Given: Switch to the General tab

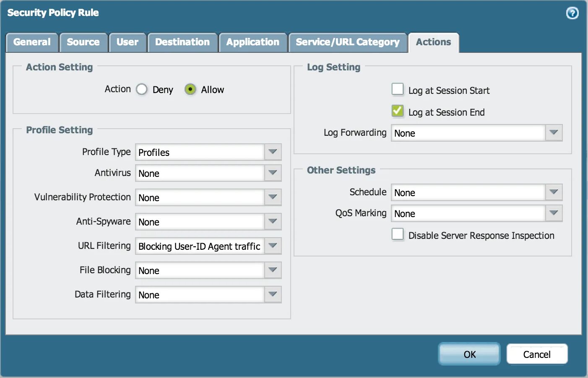Looking at the screenshot, I should pyautogui.click(x=32, y=42).
